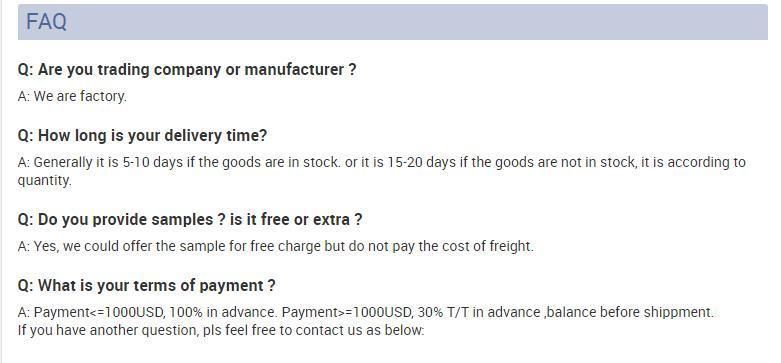
Task: Select the provide samples question heading
Action: click(x=190, y=220)
